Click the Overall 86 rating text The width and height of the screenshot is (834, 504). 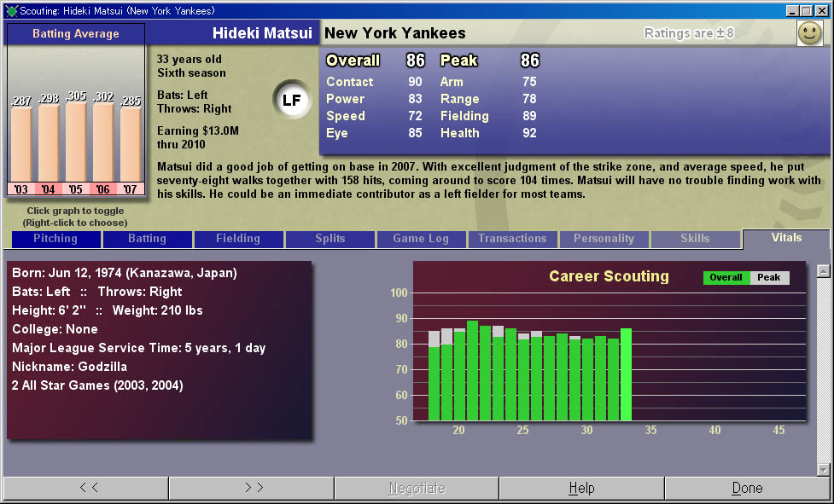[376, 61]
